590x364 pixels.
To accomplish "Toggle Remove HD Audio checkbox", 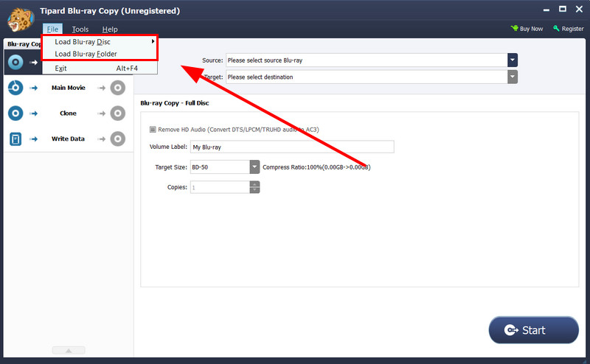I will pos(153,130).
